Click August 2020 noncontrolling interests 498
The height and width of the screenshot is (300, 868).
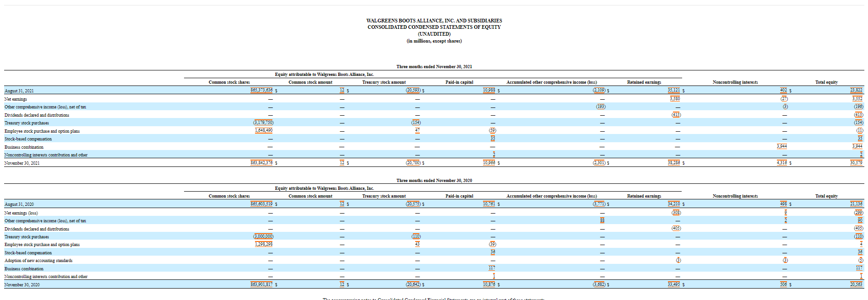(x=783, y=204)
